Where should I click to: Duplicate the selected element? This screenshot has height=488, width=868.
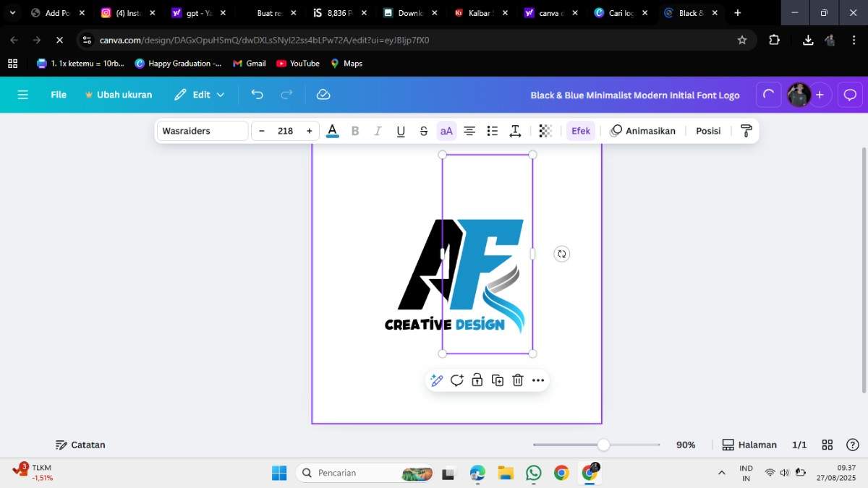(x=498, y=380)
